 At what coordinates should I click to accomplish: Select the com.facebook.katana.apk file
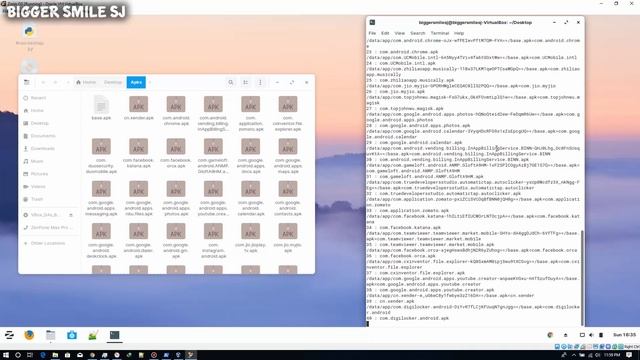pyautogui.click(x=138, y=153)
